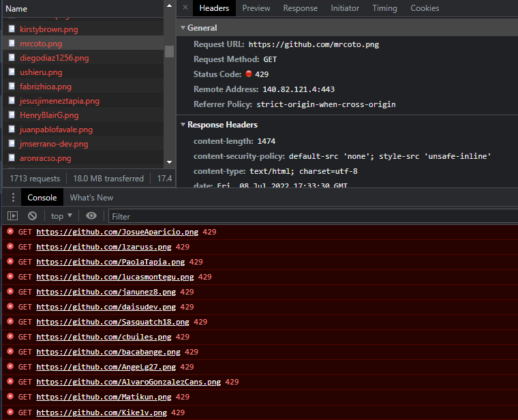
Task: Click error icon on PaolaTapia.png row
Action: 10,261
